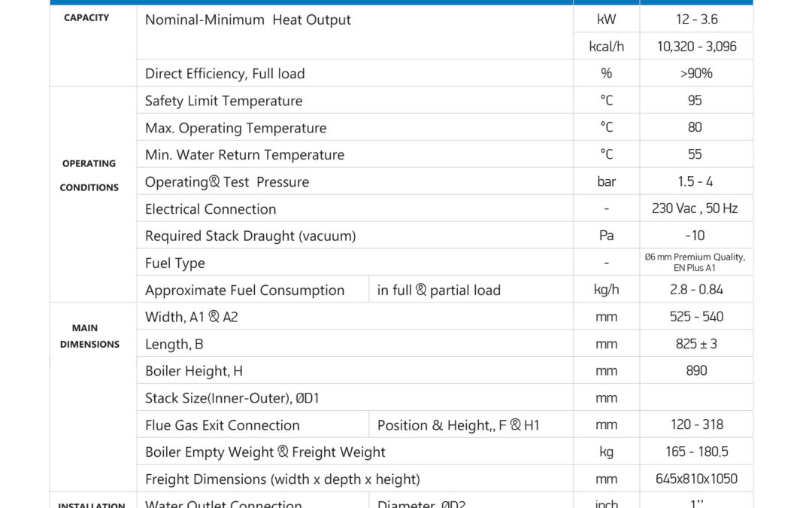Screen dimensions: 812x508
Task: Select the Nominal-Minimum Heat Output row label
Action: point(247,20)
